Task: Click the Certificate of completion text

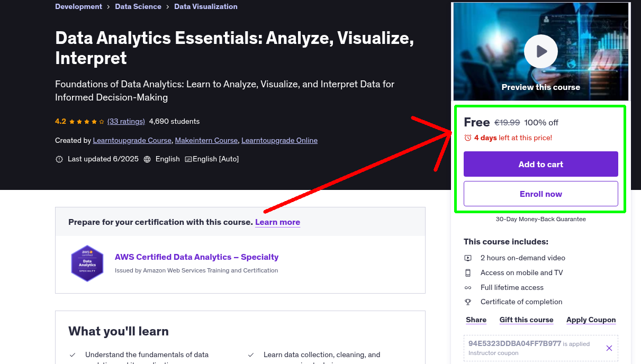Action: (521, 302)
